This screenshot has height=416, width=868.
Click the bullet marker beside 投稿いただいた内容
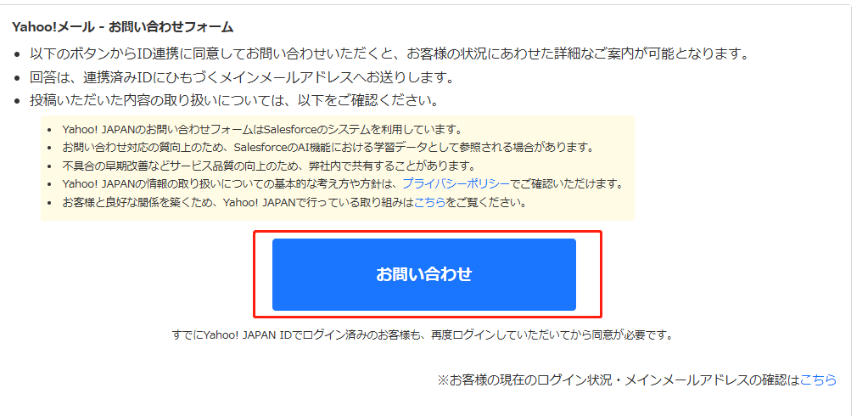coord(18,101)
